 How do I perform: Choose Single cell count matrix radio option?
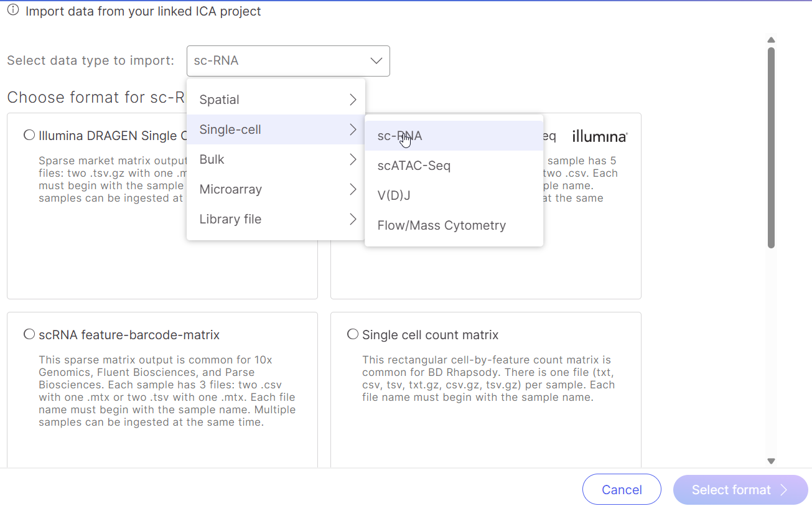pyautogui.click(x=353, y=334)
